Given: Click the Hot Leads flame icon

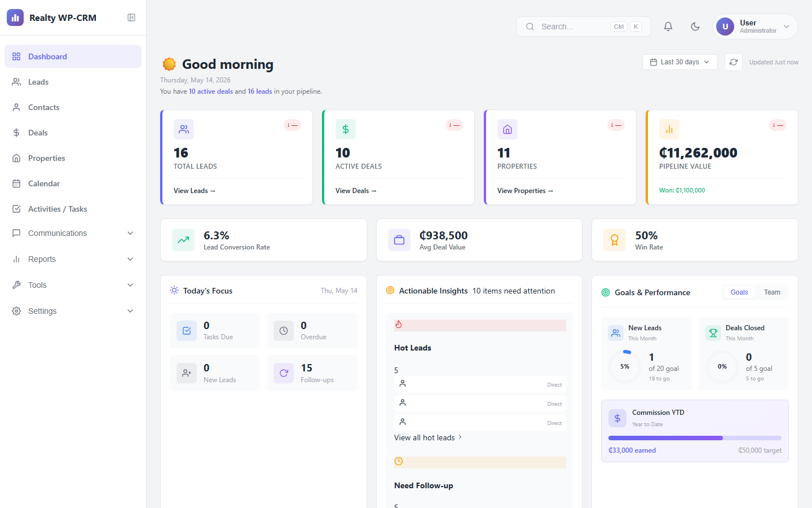Looking at the screenshot, I should coord(399,324).
